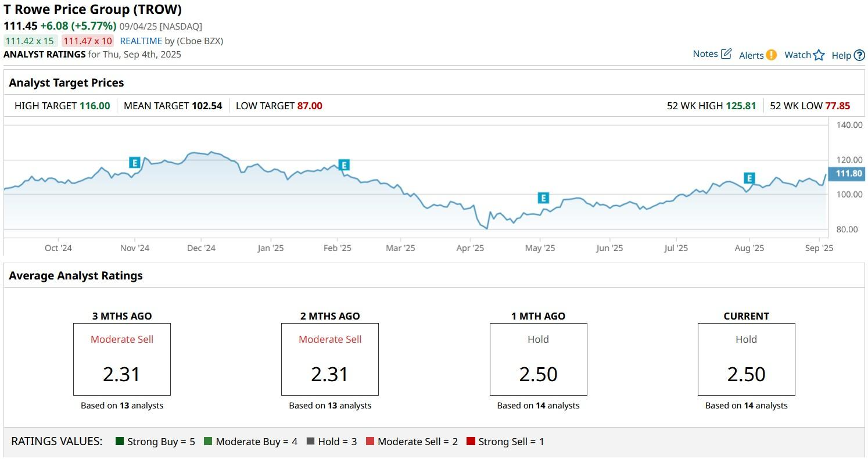Click the November 2024 earnings marker
This screenshot has width=868, height=459.
point(135,163)
